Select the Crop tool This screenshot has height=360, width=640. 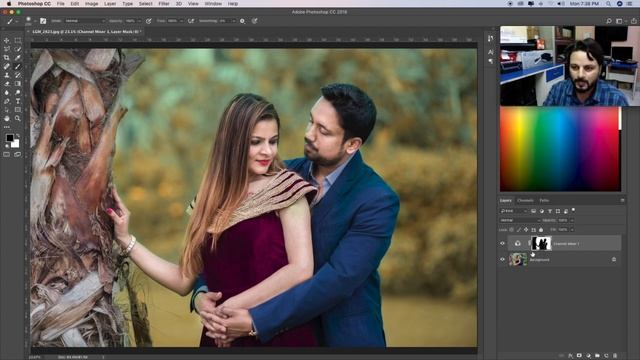tap(7, 58)
